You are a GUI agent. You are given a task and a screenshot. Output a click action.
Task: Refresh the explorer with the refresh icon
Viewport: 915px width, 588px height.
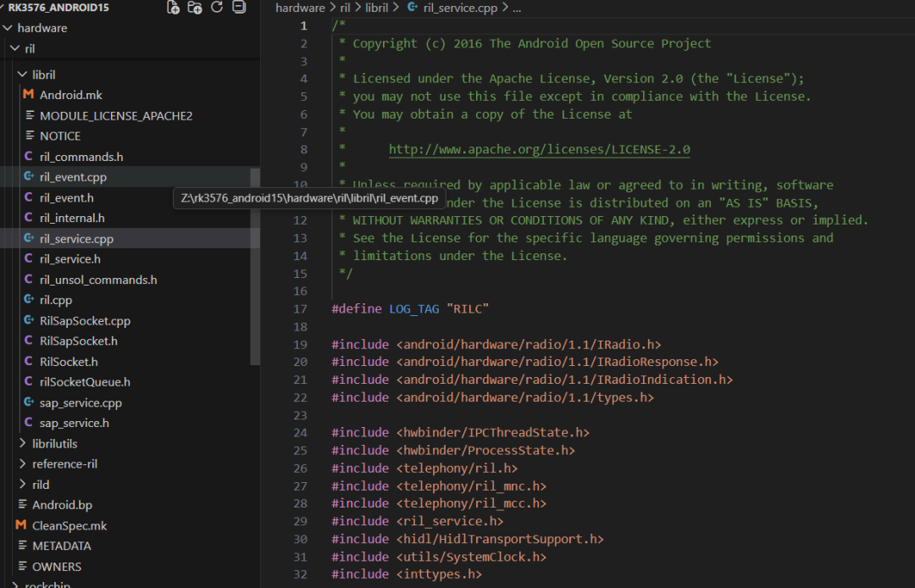coord(217,7)
